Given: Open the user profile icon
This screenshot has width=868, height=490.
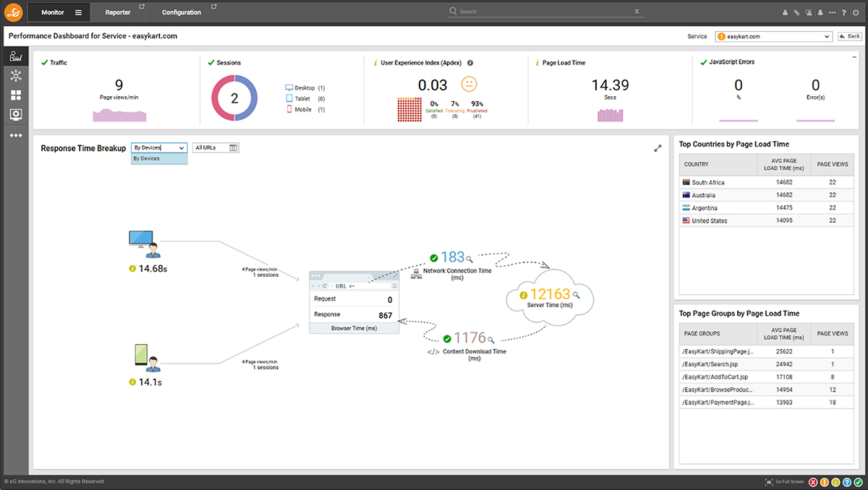Looking at the screenshot, I should (786, 12).
